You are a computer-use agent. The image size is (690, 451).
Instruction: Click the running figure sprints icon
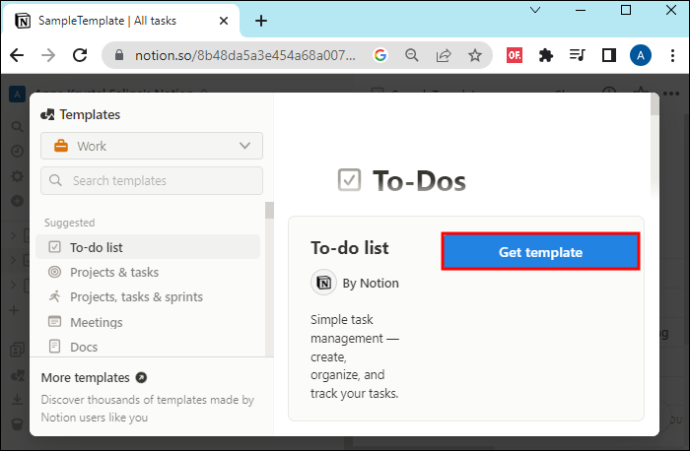(55, 297)
